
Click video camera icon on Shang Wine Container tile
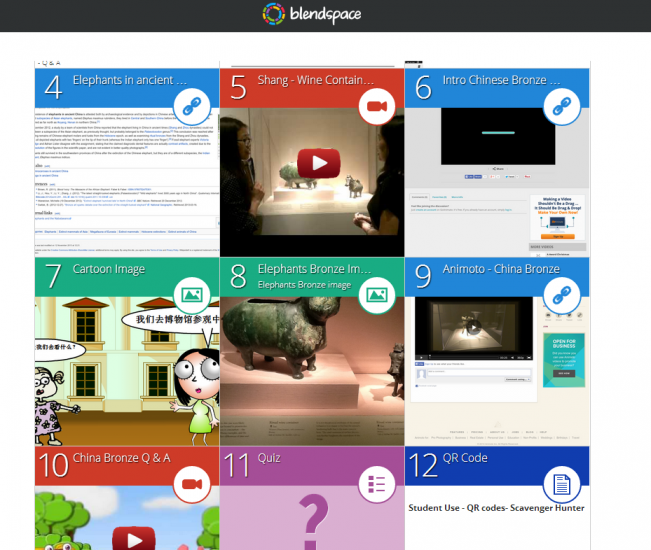(377, 106)
